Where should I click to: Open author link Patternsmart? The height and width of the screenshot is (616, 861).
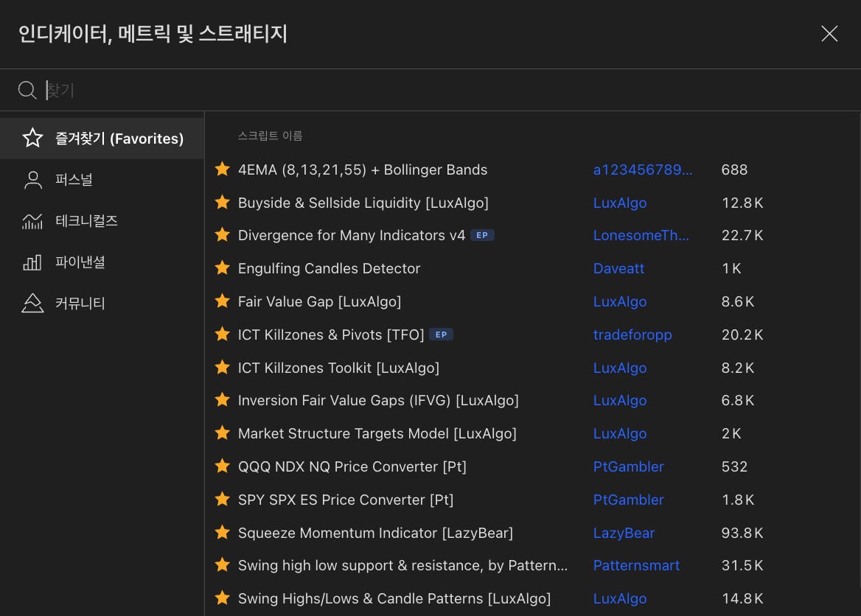636,565
